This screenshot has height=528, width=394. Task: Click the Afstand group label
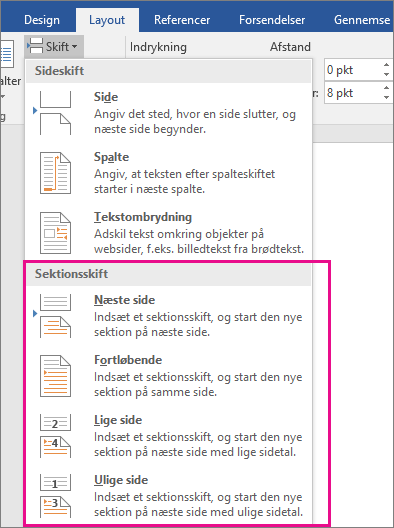tap(290, 47)
